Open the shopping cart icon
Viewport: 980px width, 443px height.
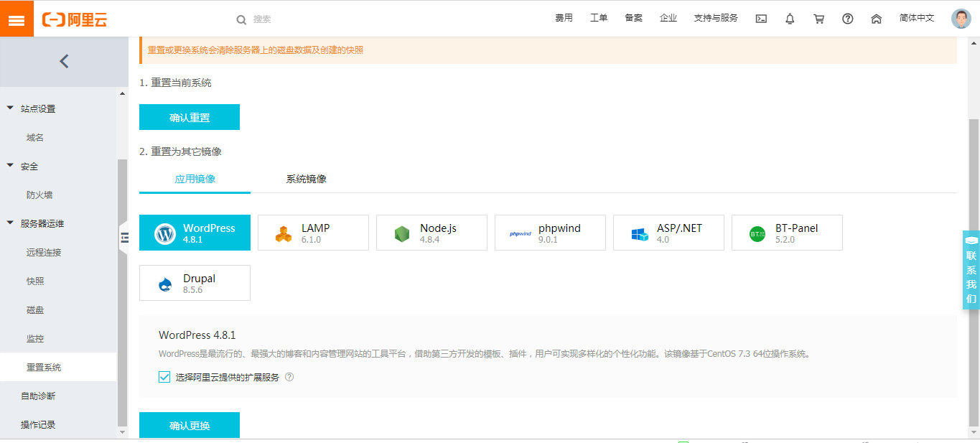click(x=818, y=19)
